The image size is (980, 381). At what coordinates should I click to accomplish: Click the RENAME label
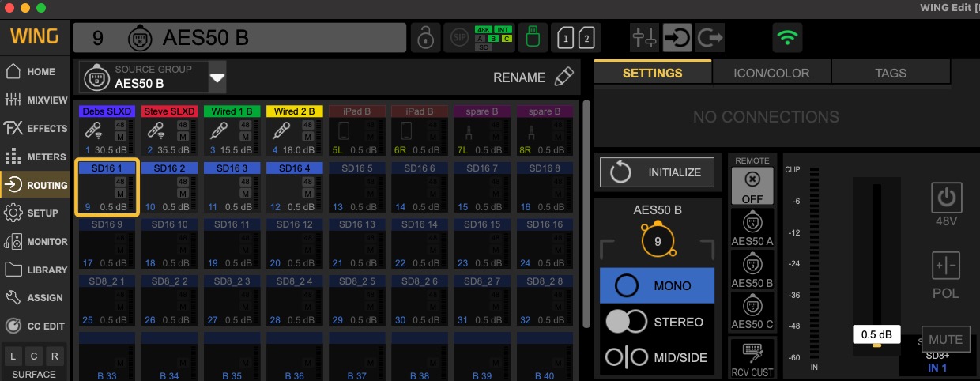point(519,77)
